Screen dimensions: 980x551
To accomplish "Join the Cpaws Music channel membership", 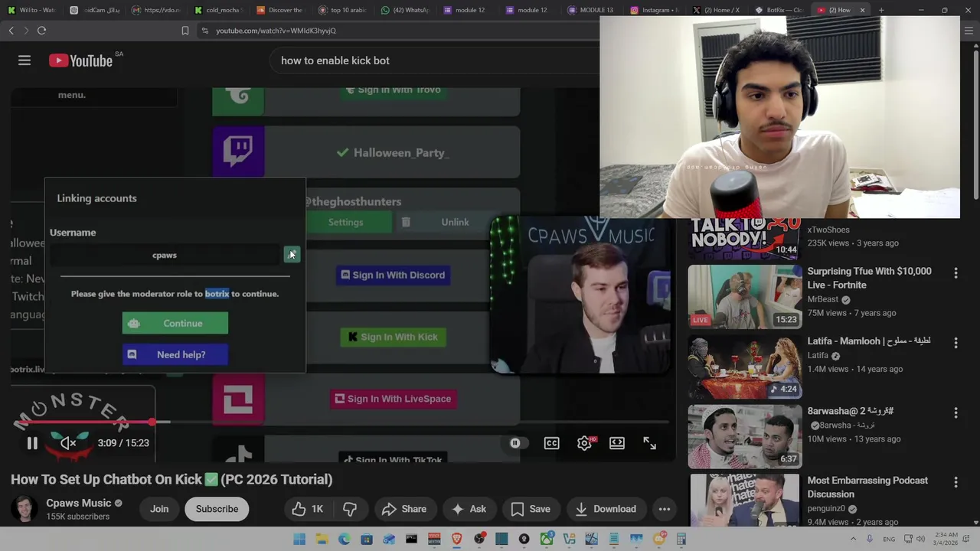I will pos(159,509).
